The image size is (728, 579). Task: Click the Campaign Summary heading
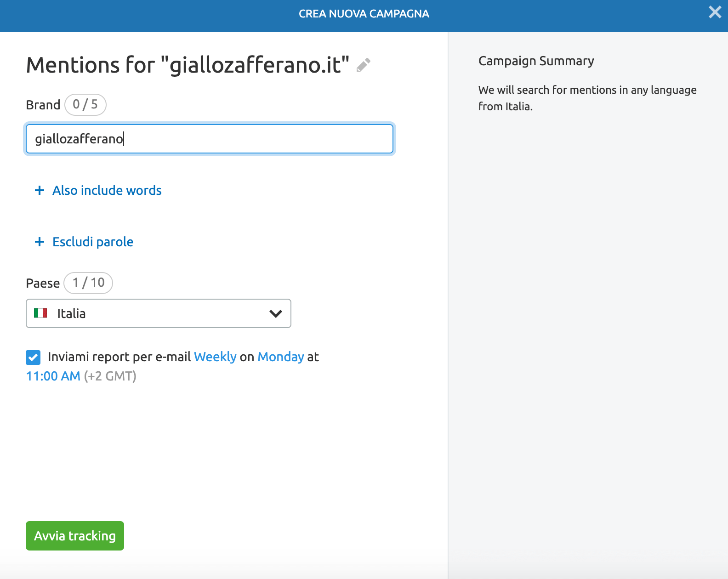pos(536,61)
